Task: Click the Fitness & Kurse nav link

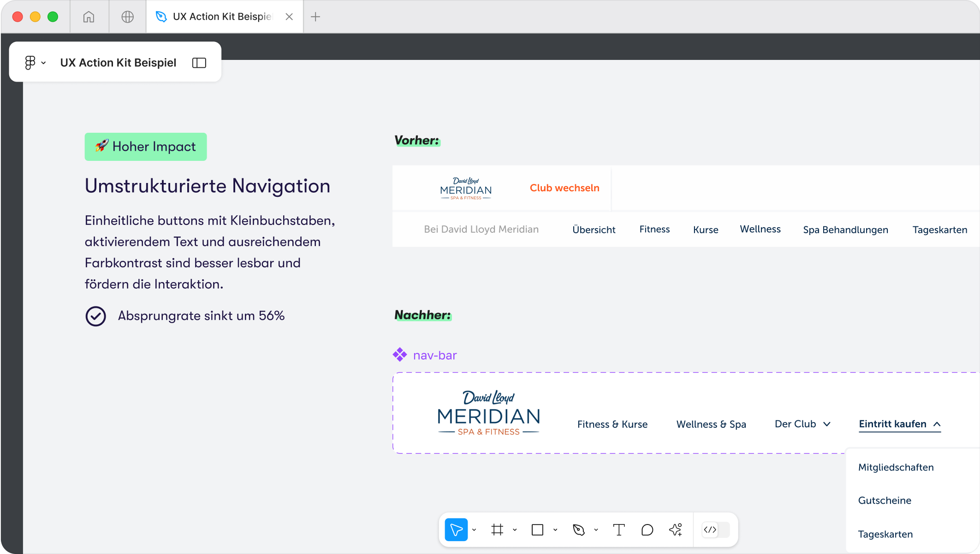Action: [612, 424]
